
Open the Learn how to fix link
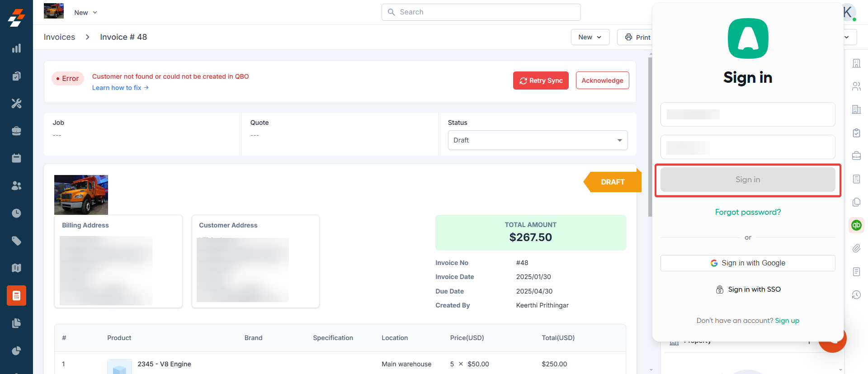click(120, 88)
